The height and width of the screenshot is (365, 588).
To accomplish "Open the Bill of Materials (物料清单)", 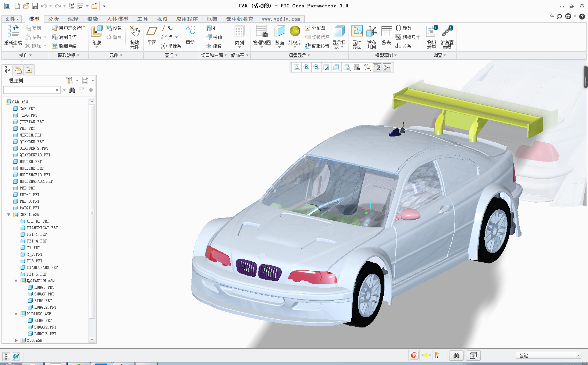I will 431,31.
